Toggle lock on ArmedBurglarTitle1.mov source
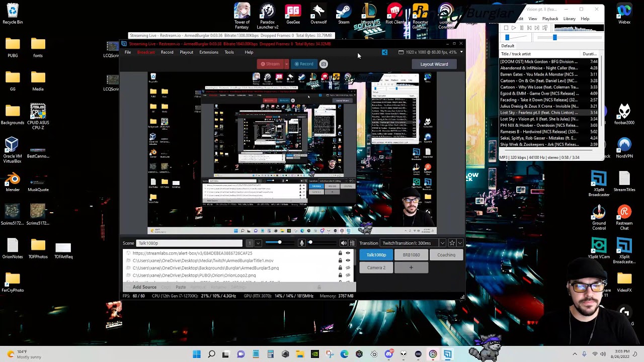Image resolution: width=644 pixels, height=362 pixels. (340, 260)
